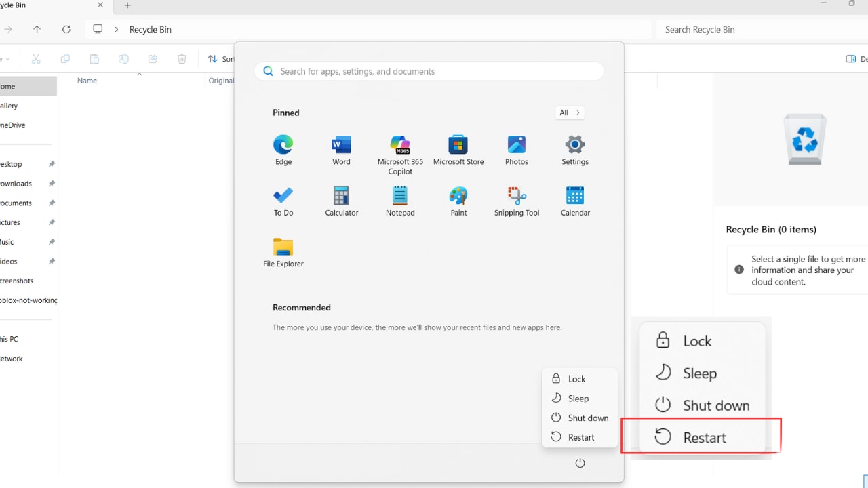Screen dimensions: 868x488
Task: Open the Microsoft Store app
Action: (458, 150)
